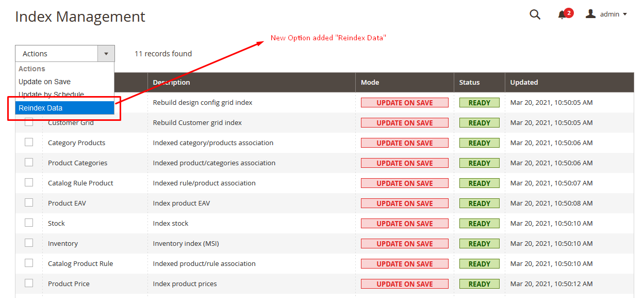Toggle the Actions dropdown arrow button

tap(106, 54)
